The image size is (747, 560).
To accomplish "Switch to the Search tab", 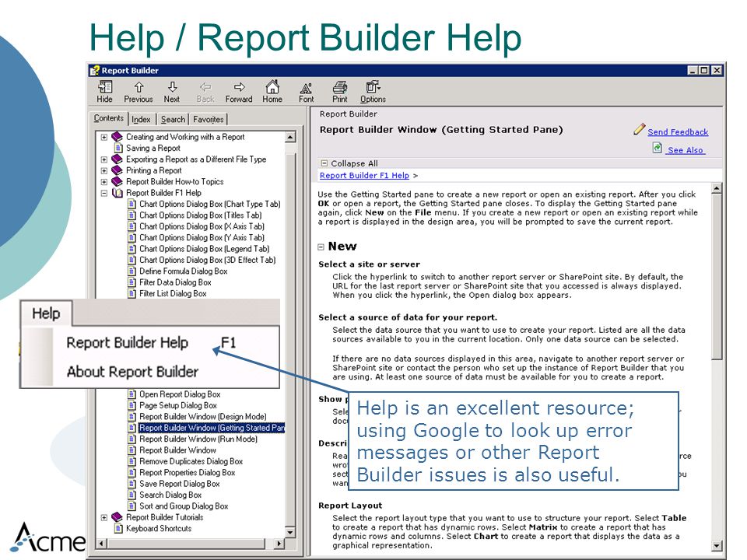I will pyautogui.click(x=173, y=120).
